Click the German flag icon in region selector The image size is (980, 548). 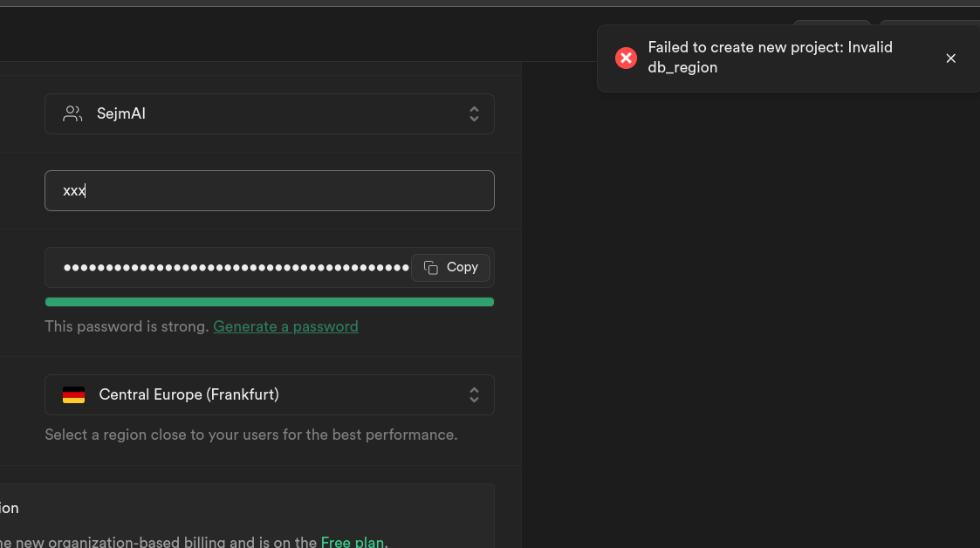click(74, 394)
